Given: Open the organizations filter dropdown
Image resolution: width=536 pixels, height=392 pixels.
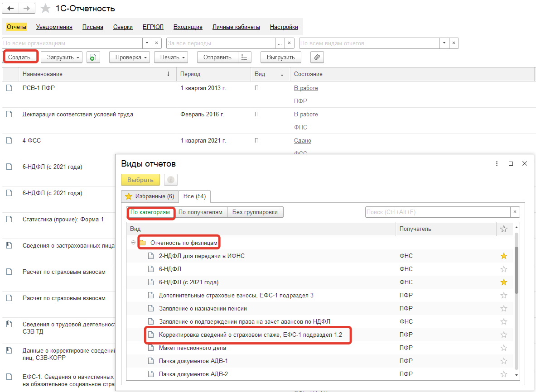Looking at the screenshot, I should click(x=146, y=43).
